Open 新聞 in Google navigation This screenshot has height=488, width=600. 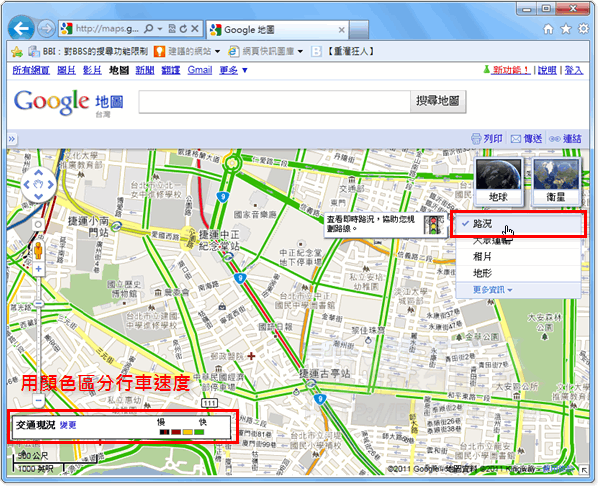pyautogui.click(x=145, y=70)
